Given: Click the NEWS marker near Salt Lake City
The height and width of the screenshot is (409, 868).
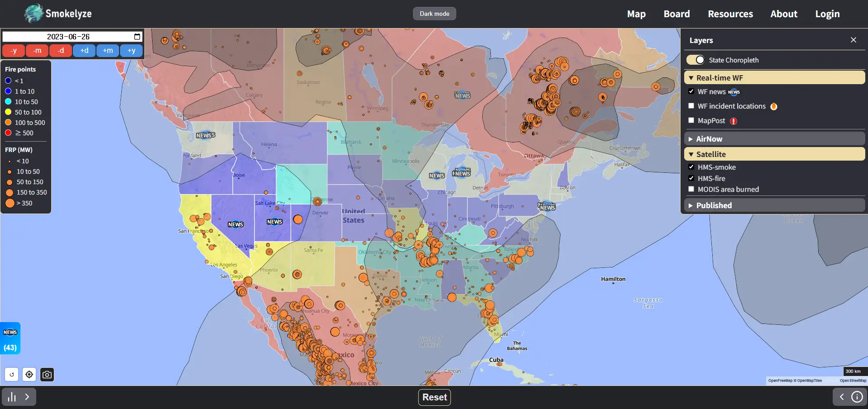Looking at the screenshot, I should point(274,222).
